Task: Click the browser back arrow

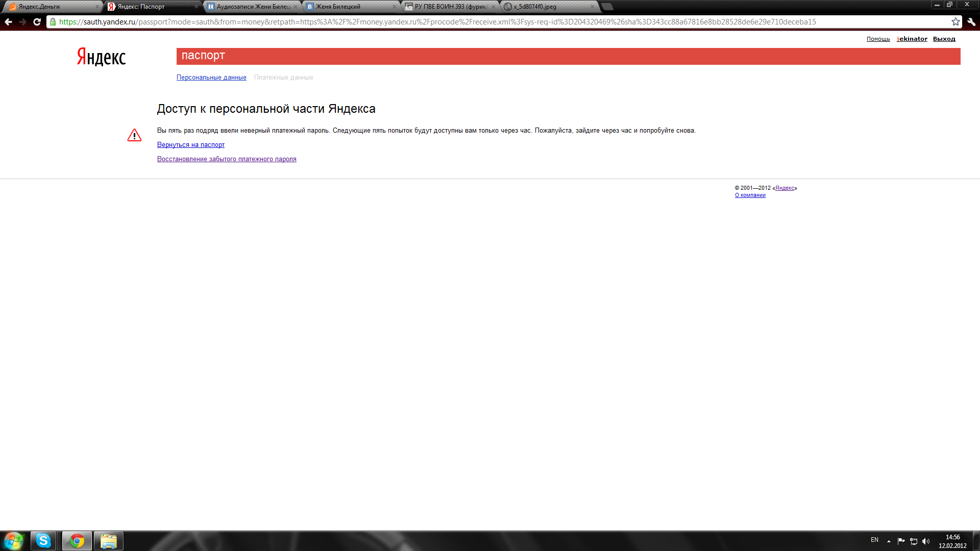Action: tap(8, 22)
